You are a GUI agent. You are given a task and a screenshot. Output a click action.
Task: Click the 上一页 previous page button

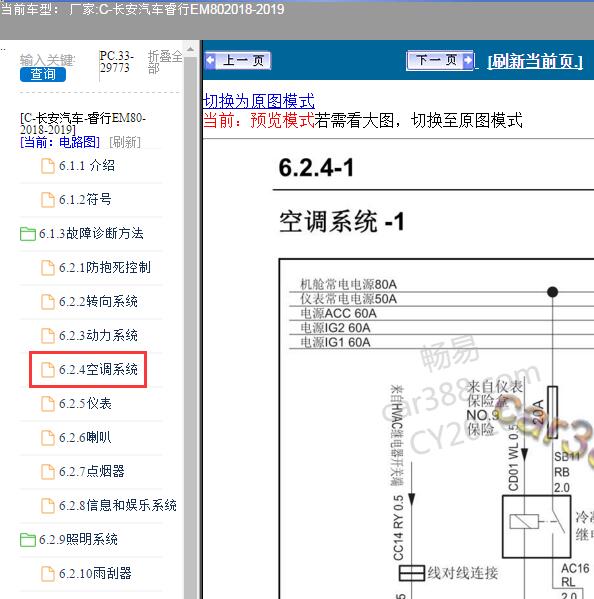pos(238,60)
